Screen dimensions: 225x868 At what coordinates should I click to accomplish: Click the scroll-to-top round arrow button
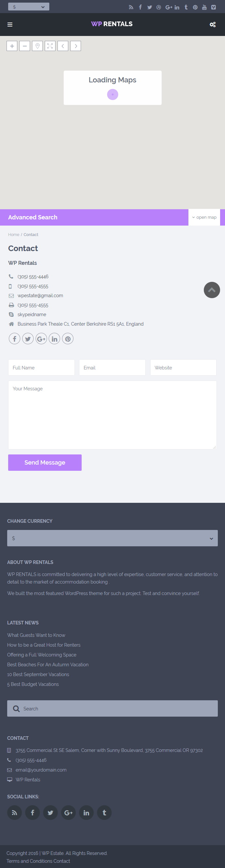click(x=212, y=290)
